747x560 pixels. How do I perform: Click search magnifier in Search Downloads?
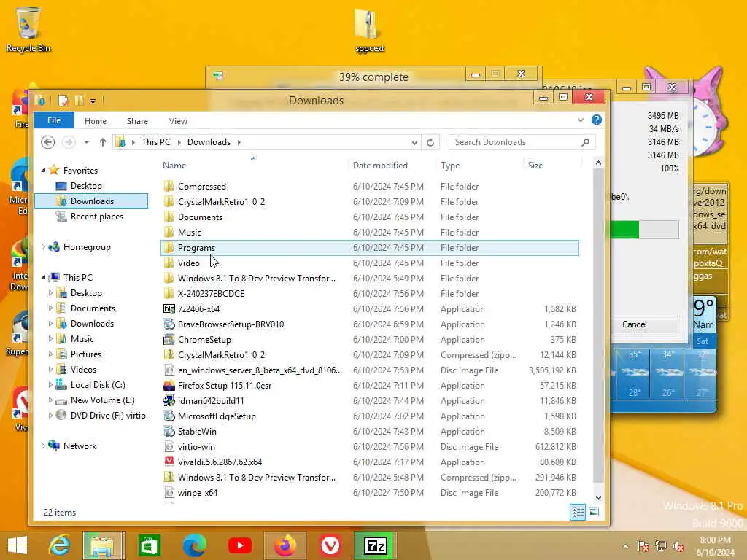pyautogui.click(x=586, y=142)
